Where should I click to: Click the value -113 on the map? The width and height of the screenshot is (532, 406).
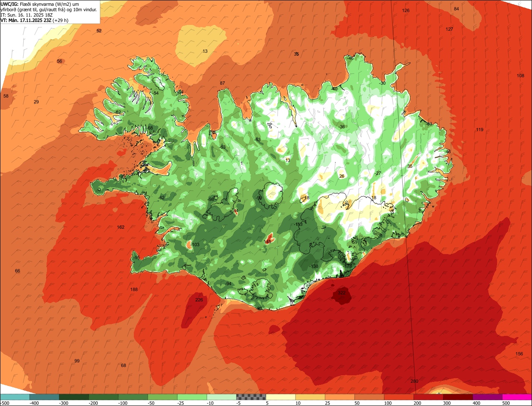pos(298,224)
